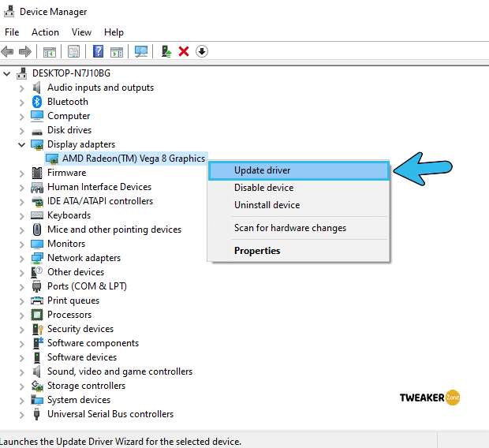Click the Security devices key icon
Screen dimensions: 489x448
[x=37, y=329]
